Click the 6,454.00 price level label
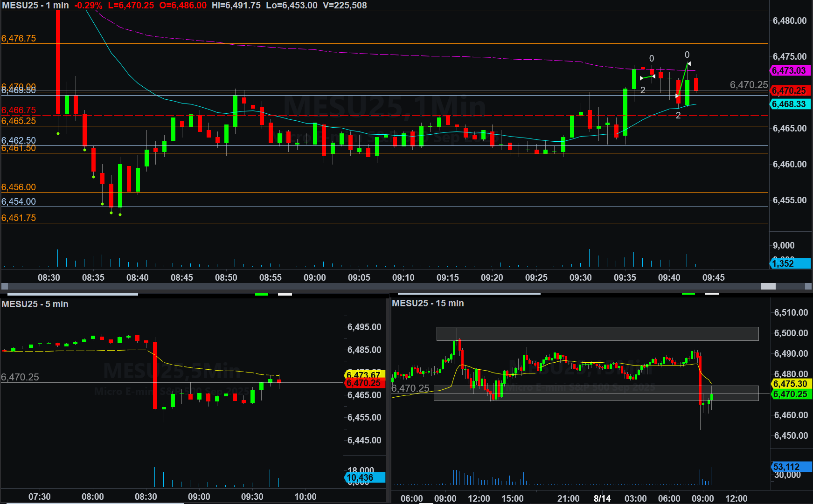 pos(19,201)
